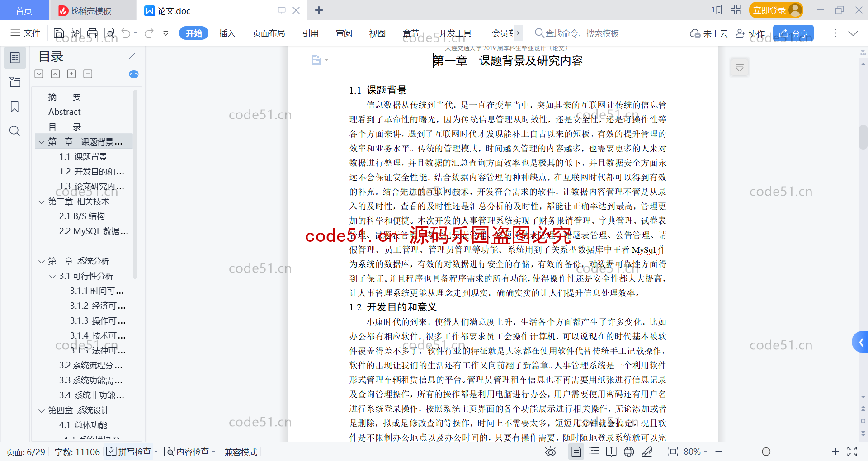The width and height of the screenshot is (868, 461).
Task: Collapse the 第一章 课题背景 tree node
Action: (42, 142)
